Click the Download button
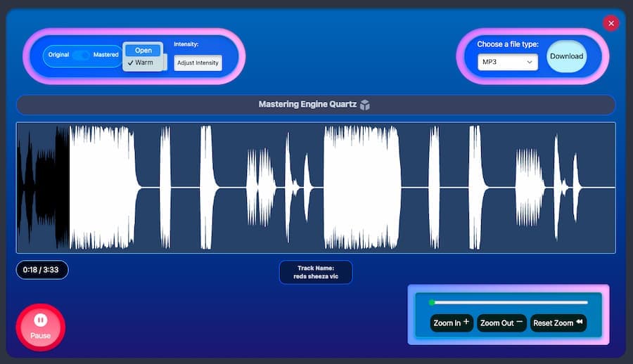Image resolution: width=633 pixels, height=364 pixels. pyautogui.click(x=566, y=56)
